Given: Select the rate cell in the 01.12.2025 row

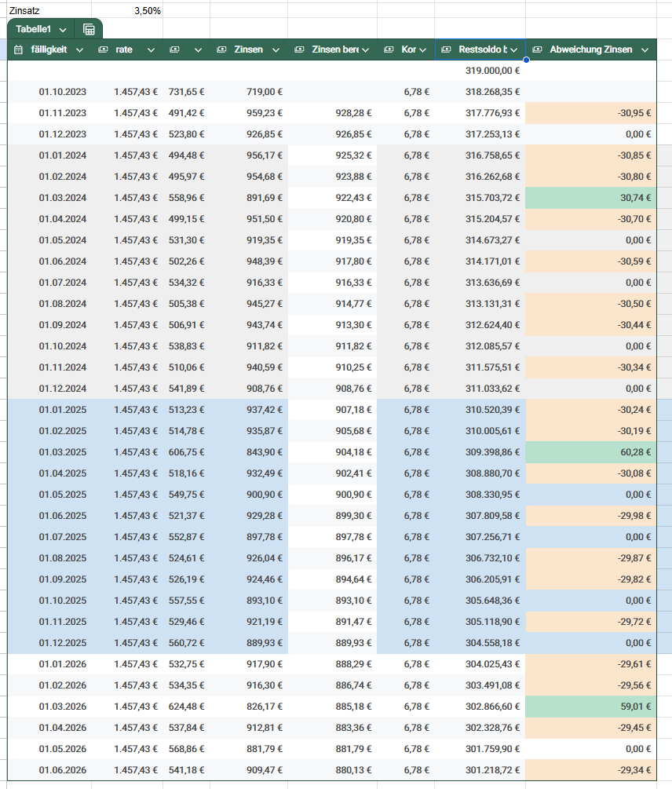Looking at the screenshot, I should pyautogui.click(x=127, y=642).
